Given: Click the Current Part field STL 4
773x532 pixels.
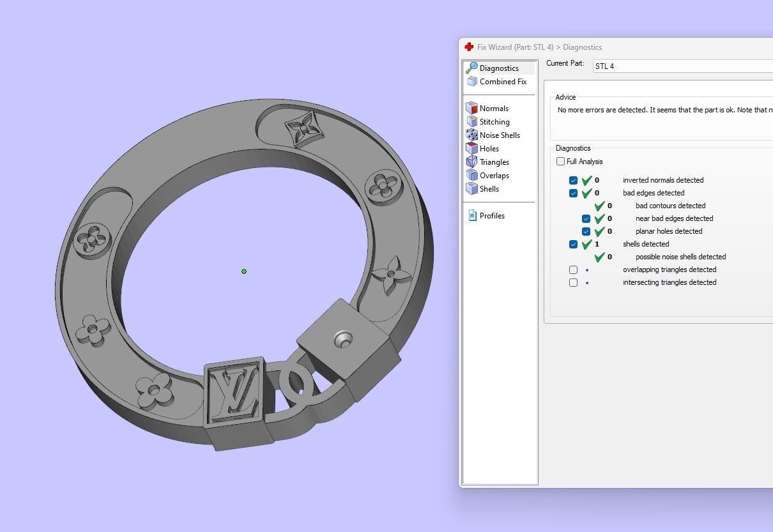Looking at the screenshot, I should coord(682,66).
